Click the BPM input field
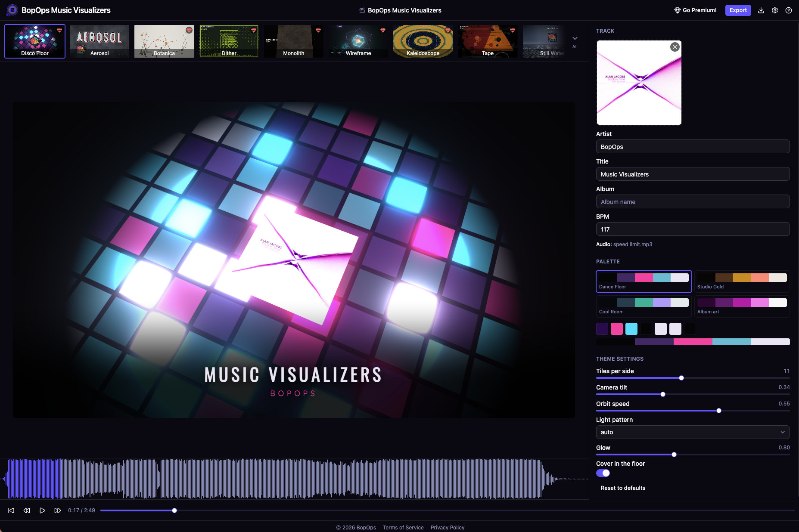Viewport: 799px width, 532px height. coord(693,229)
